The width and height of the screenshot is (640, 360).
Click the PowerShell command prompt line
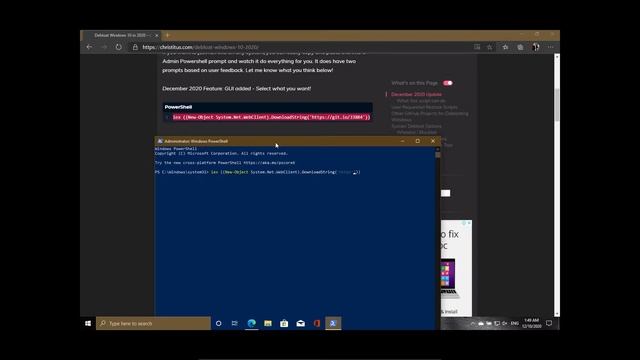tap(258, 172)
